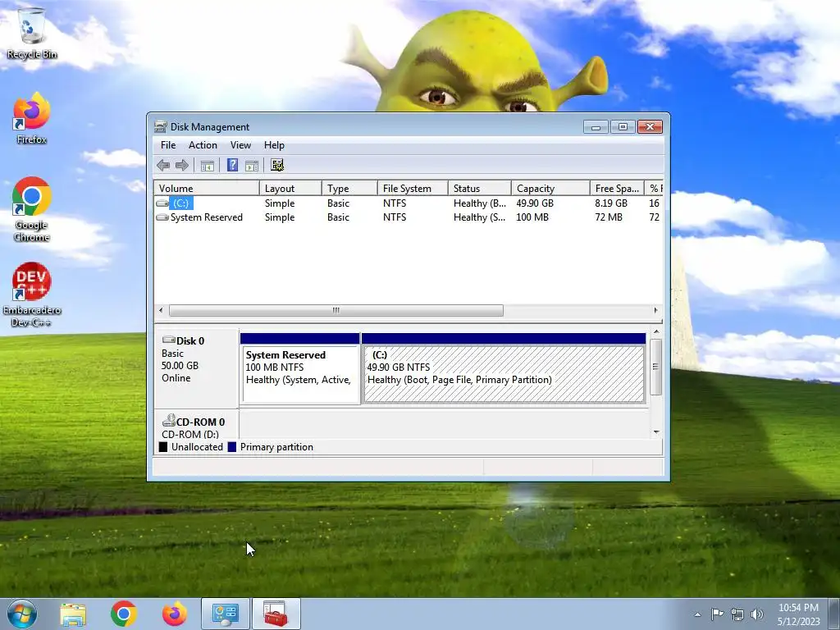Maximize the Disk Management window

(x=623, y=127)
